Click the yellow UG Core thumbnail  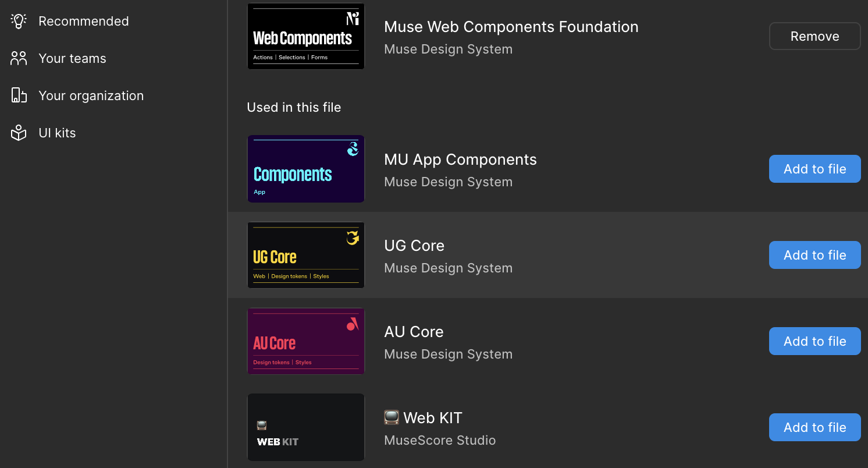[306, 255]
